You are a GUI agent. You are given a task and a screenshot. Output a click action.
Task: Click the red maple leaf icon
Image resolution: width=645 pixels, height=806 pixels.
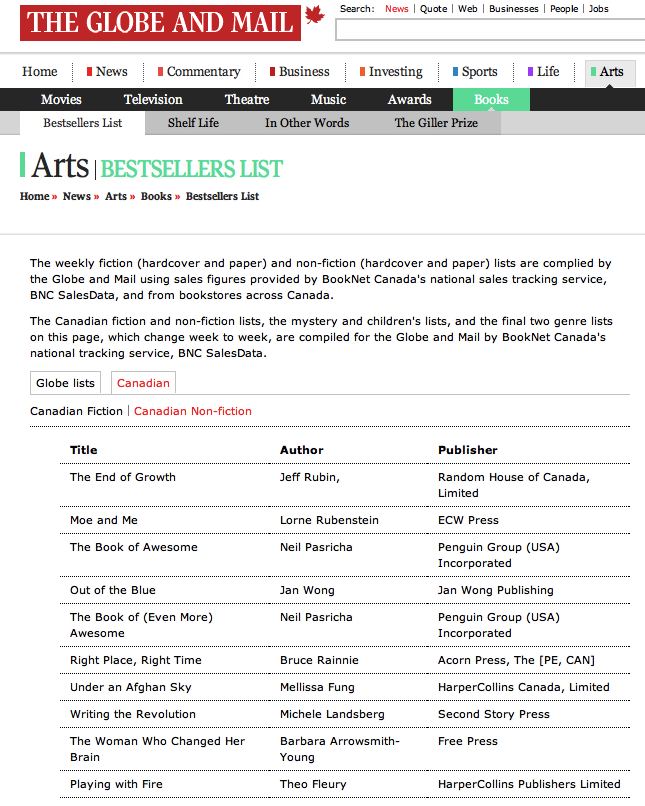315,15
